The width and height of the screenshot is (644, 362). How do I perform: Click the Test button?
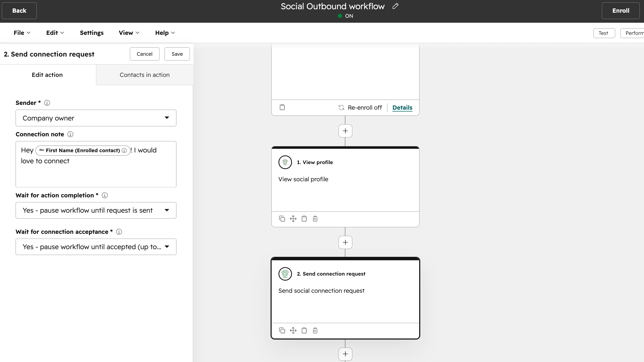tap(604, 33)
